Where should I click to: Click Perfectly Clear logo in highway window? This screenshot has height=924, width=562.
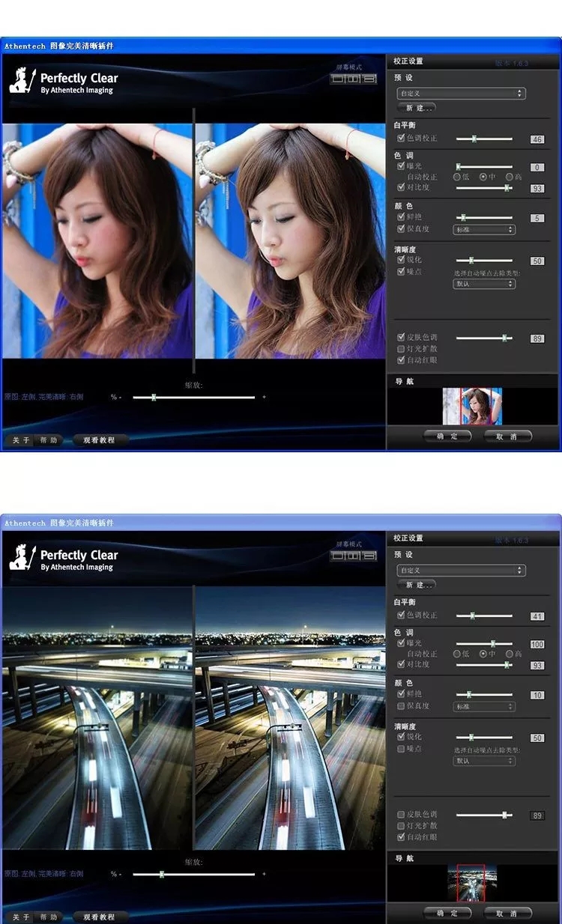pyautogui.click(x=64, y=558)
